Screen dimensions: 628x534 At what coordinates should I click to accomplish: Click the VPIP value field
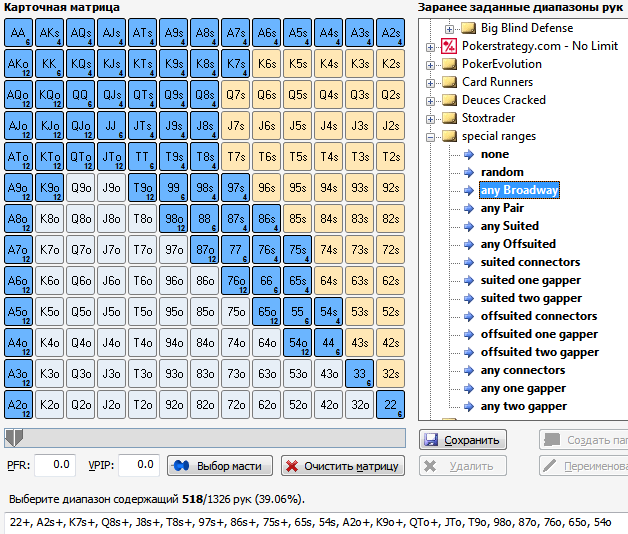(139, 465)
